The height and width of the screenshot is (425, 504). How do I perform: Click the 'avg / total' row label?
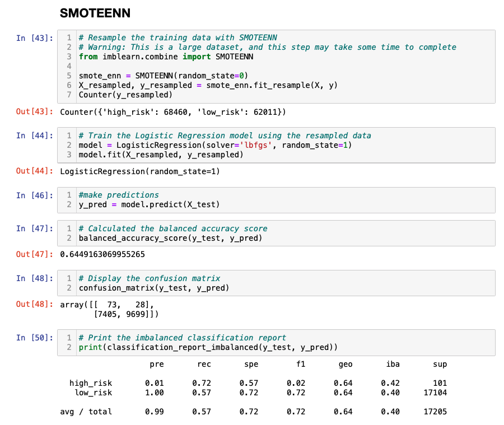tap(86, 412)
